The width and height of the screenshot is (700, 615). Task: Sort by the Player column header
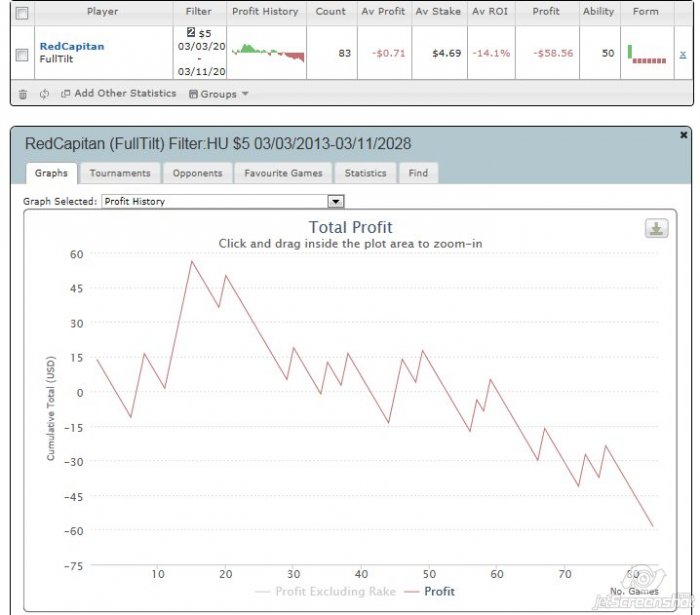pyautogui.click(x=103, y=12)
